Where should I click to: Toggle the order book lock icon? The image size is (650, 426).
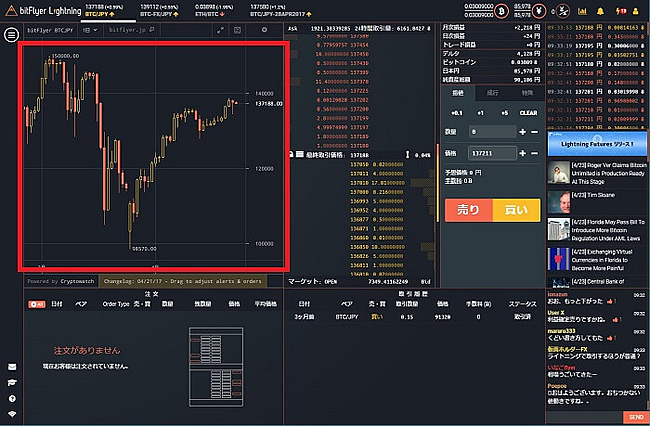point(291,154)
